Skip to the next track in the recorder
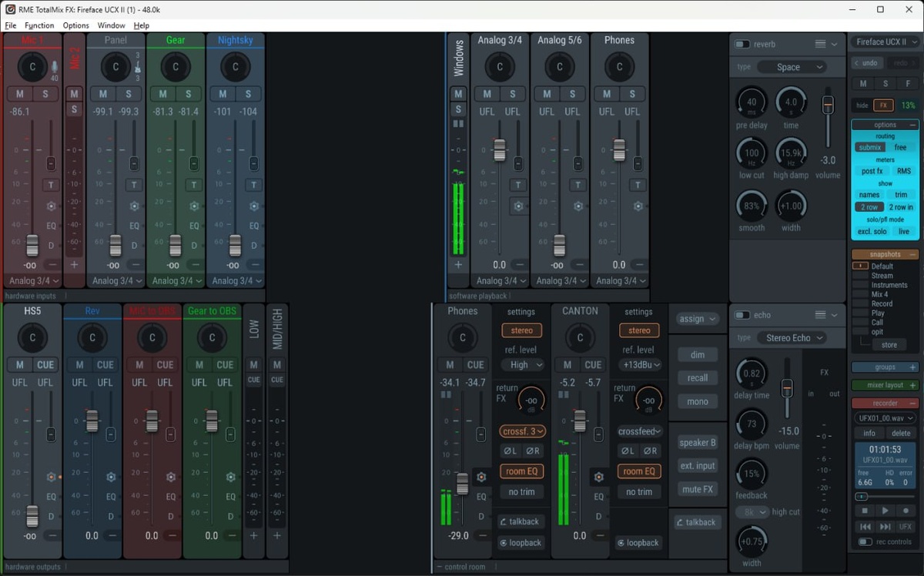 [885, 527]
